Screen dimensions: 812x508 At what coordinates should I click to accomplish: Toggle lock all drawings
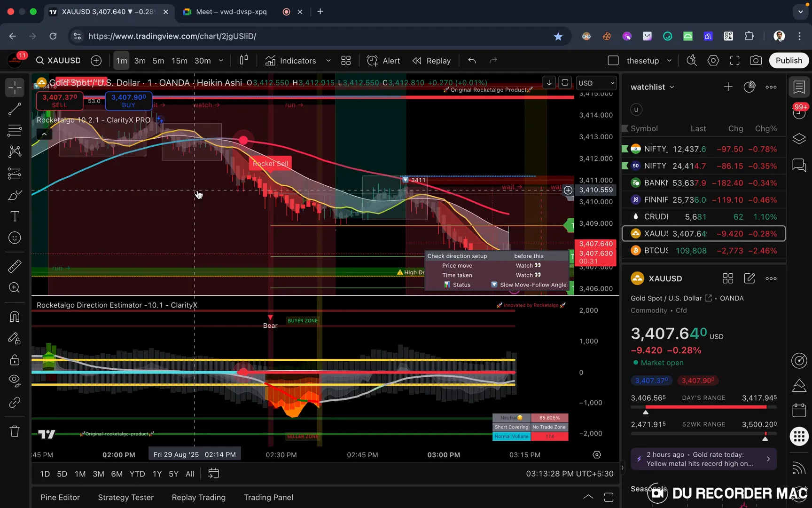15,360
